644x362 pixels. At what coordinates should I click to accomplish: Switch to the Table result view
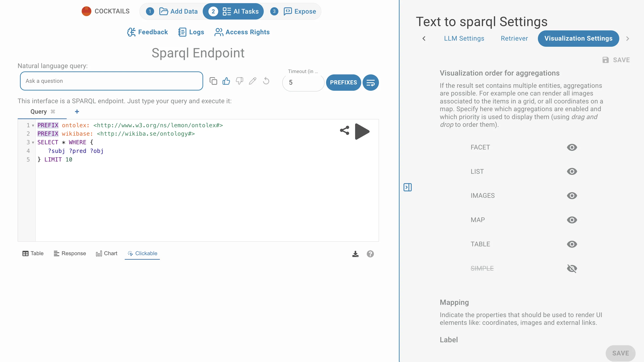[x=33, y=253]
